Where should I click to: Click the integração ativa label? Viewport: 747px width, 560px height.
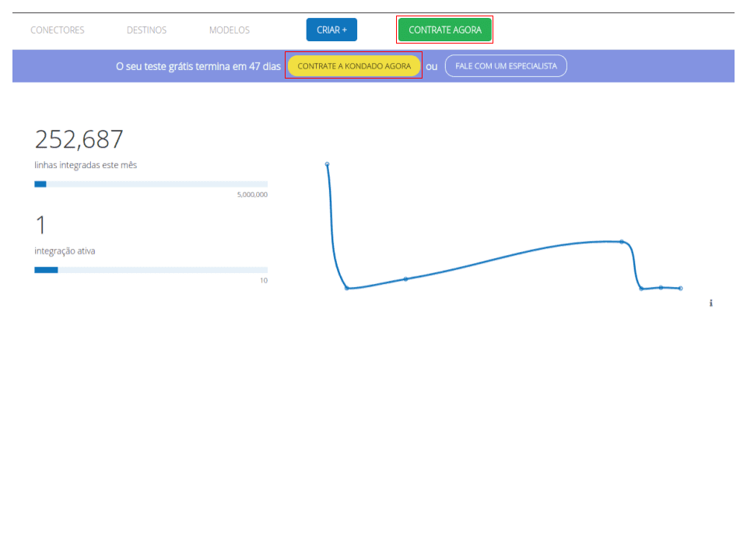(x=65, y=251)
